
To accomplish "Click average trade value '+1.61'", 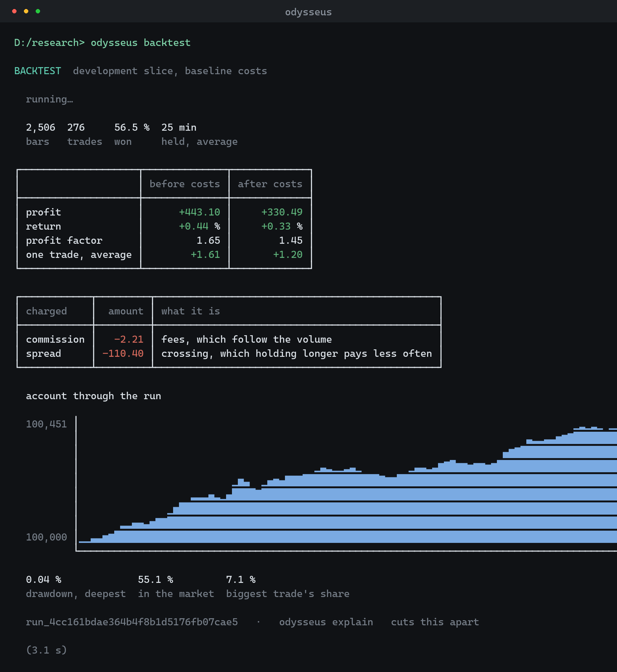I will click(x=205, y=255).
